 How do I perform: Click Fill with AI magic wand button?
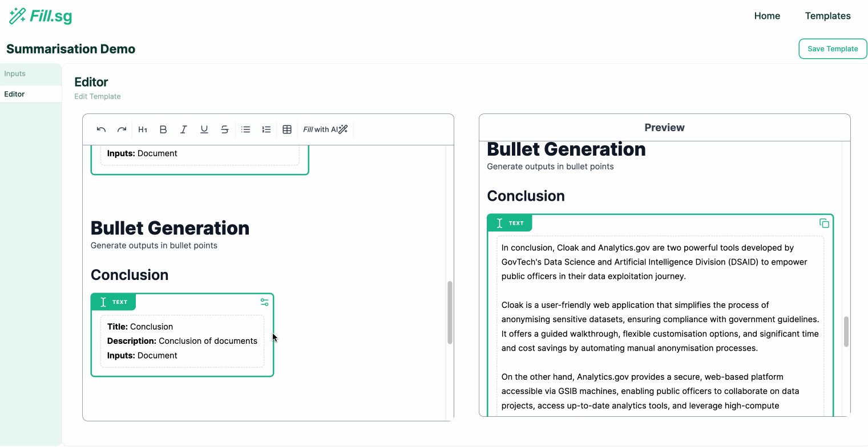[325, 129]
